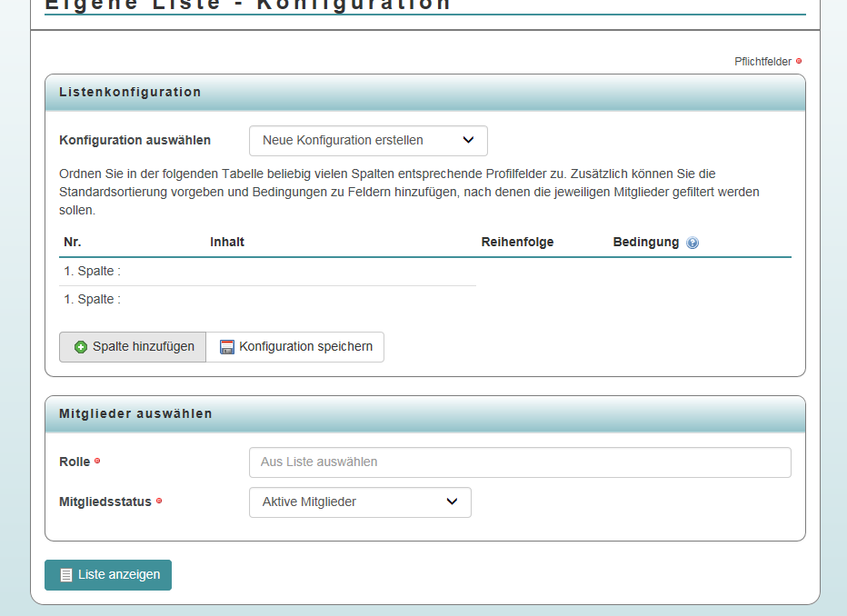Click the Nr. column header
847x616 pixels.
pyautogui.click(x=73, y=242)
